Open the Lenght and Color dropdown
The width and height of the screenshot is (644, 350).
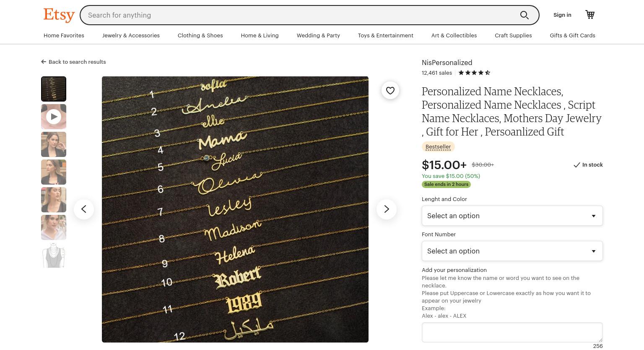[512, 216]
